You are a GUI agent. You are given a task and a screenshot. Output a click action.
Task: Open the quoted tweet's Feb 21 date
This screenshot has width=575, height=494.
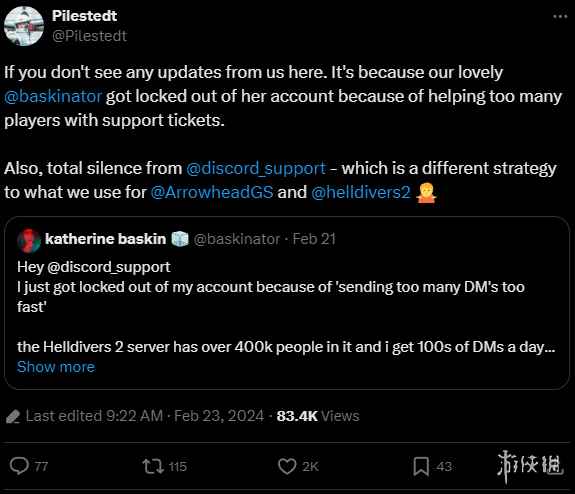pos(314,239)
